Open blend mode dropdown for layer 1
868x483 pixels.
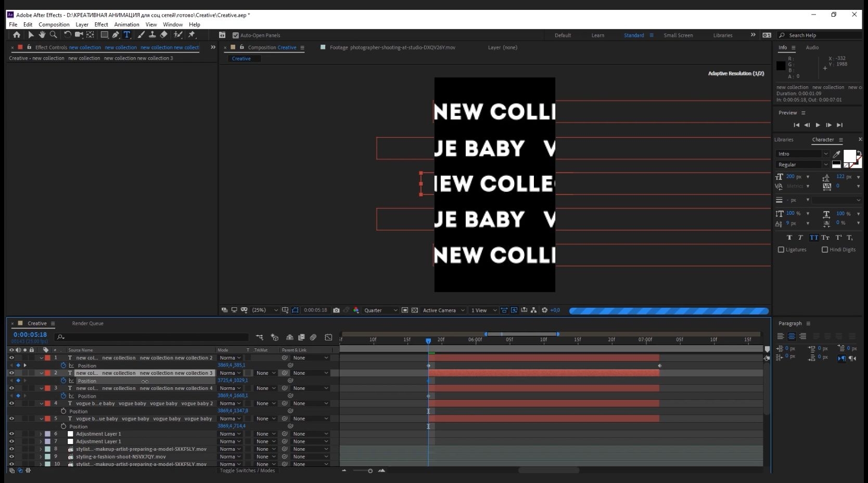pyautogui.click(x=229, y=358)
